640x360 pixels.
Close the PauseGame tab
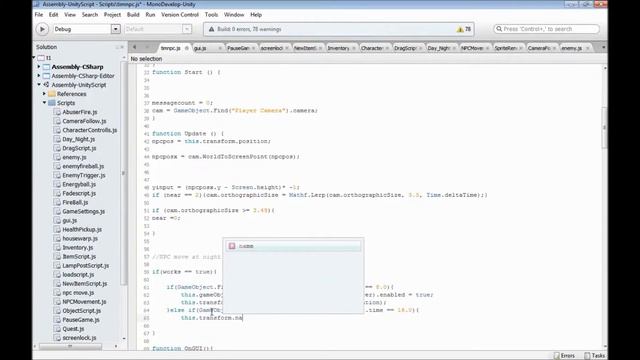(253, 48)
